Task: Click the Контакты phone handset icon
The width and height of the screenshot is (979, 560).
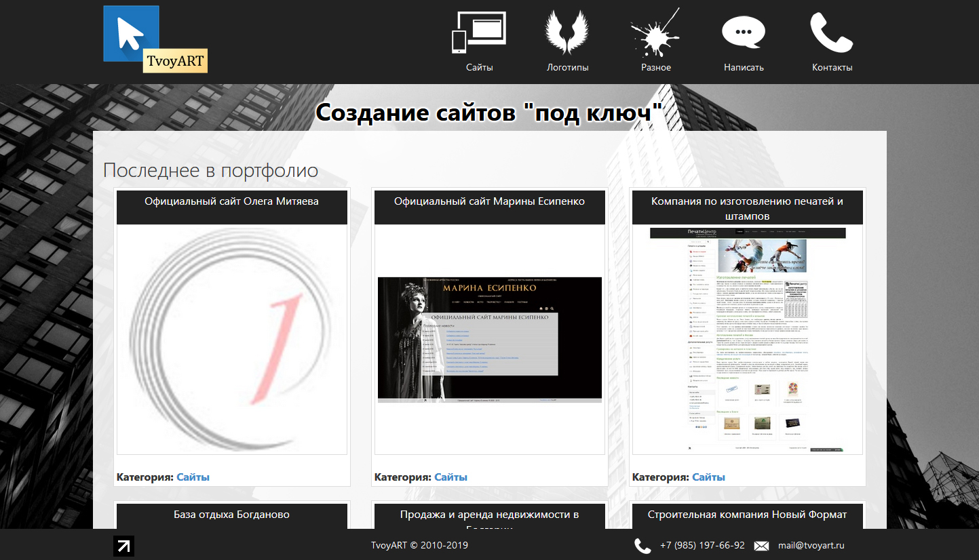Action: point(832,32)
